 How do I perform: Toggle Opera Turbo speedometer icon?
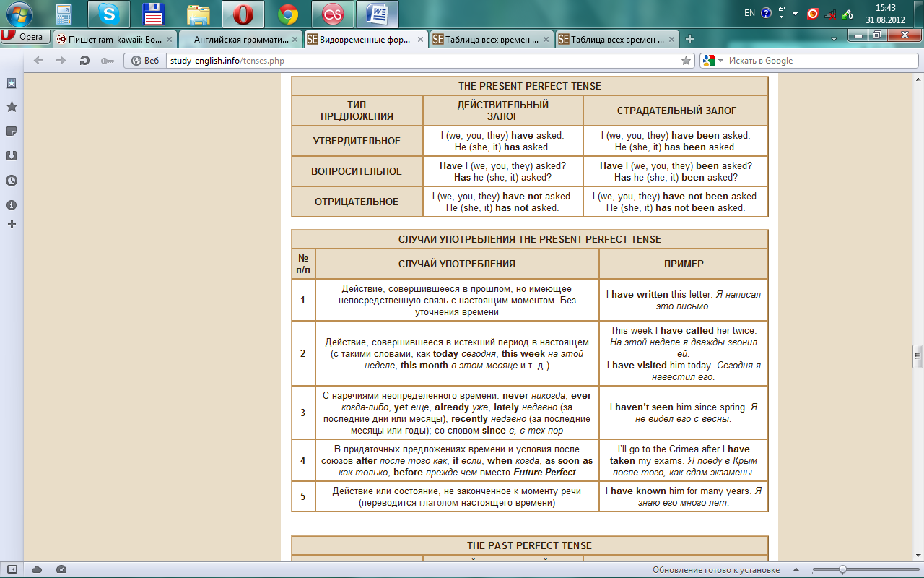61,570
